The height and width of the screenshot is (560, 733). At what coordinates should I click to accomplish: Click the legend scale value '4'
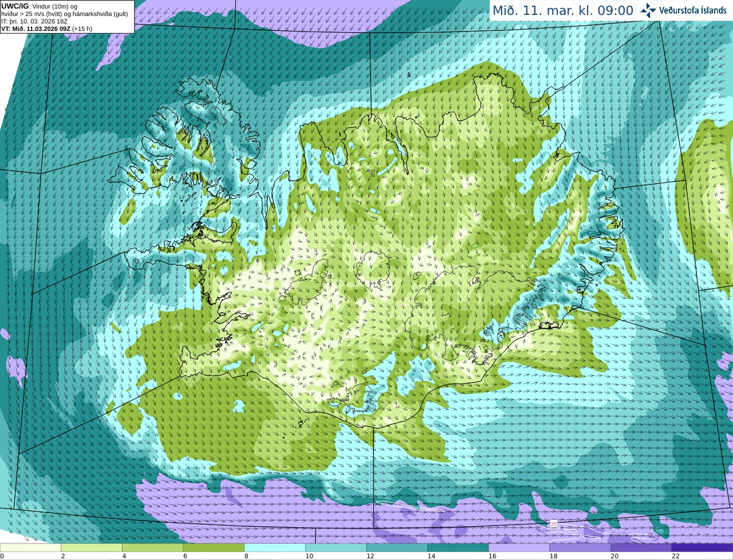(x=124, y=556)
